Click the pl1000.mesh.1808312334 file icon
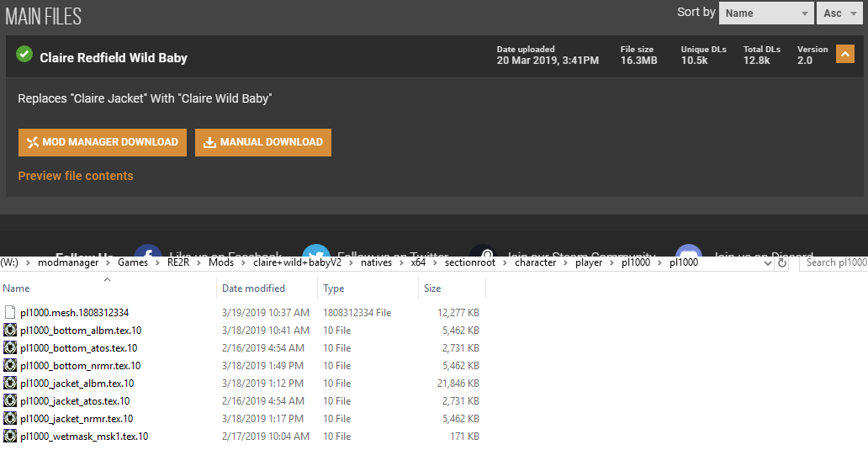868x450 pixels. click(x=10, y=312)
